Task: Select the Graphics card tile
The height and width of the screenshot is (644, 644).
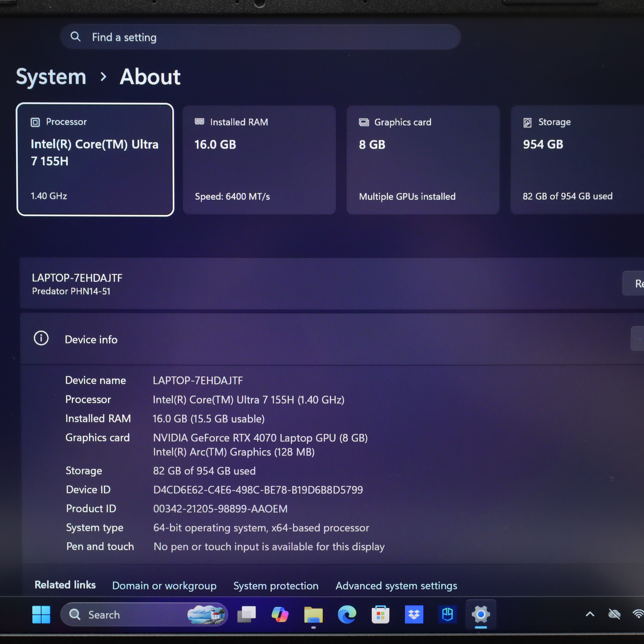Action: [x=423, y=160]
